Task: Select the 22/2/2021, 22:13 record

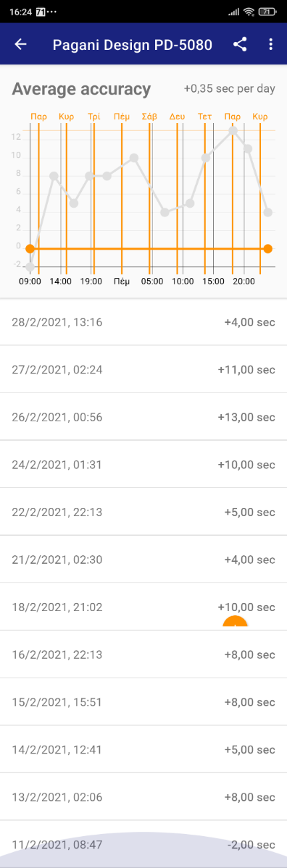Action: (x=143, y=512)
